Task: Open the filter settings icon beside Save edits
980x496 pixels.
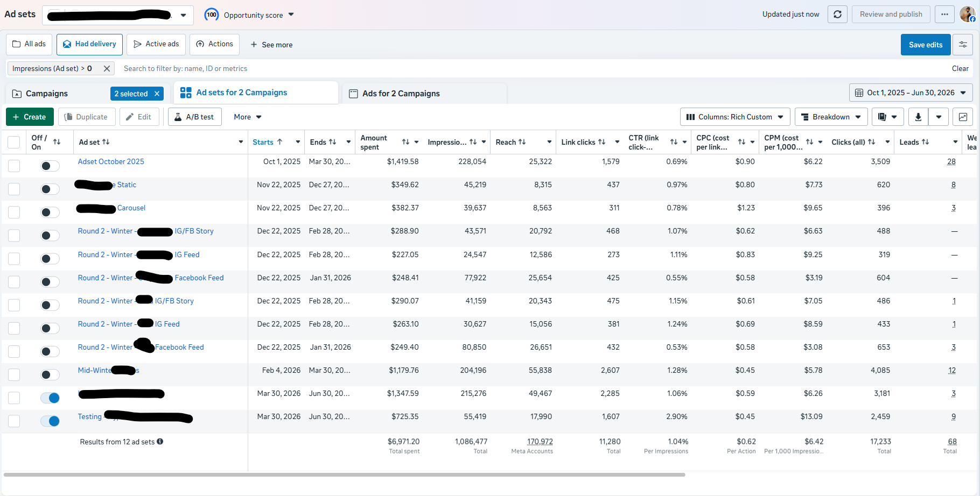Action: click(x=963, y=45)
